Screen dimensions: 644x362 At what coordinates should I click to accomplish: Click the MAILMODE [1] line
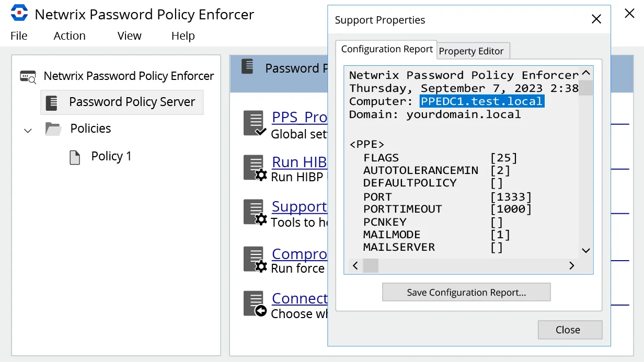[x=436, y=235]
